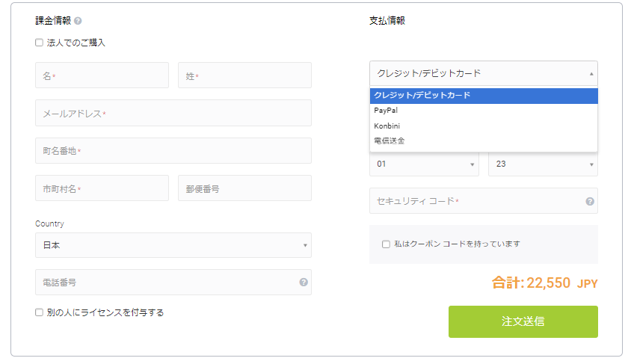Click help icon in セキュリティコード field
Screen dimensions: 631x364
pos(589,201)
